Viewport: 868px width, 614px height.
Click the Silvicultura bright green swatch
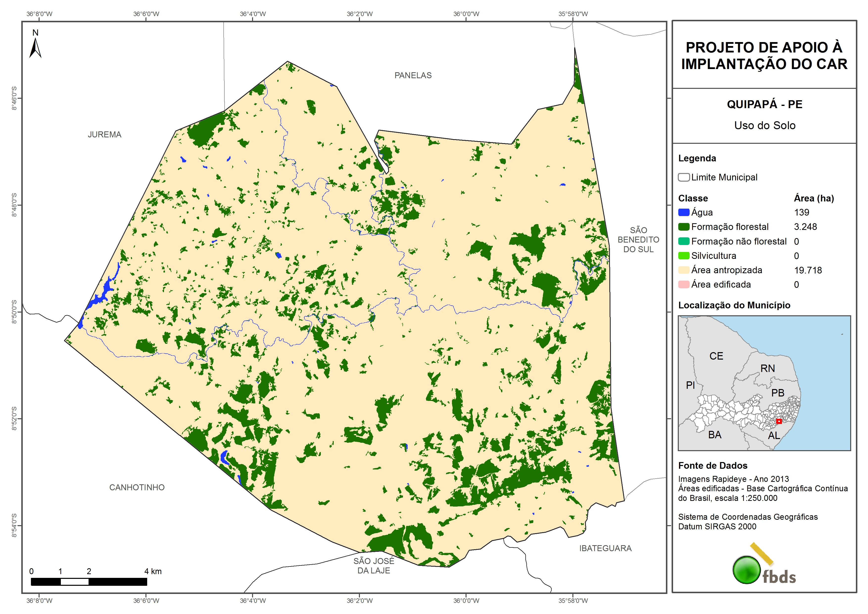[683, 256]
